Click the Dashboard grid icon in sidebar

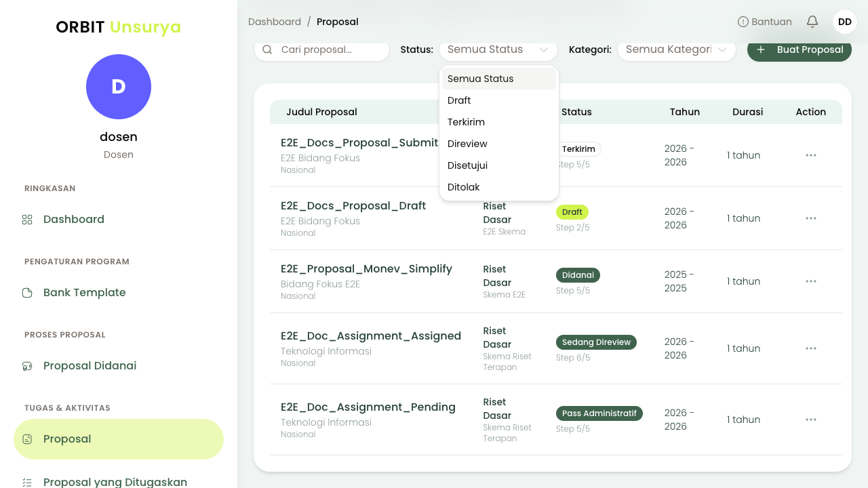(27, 220)
